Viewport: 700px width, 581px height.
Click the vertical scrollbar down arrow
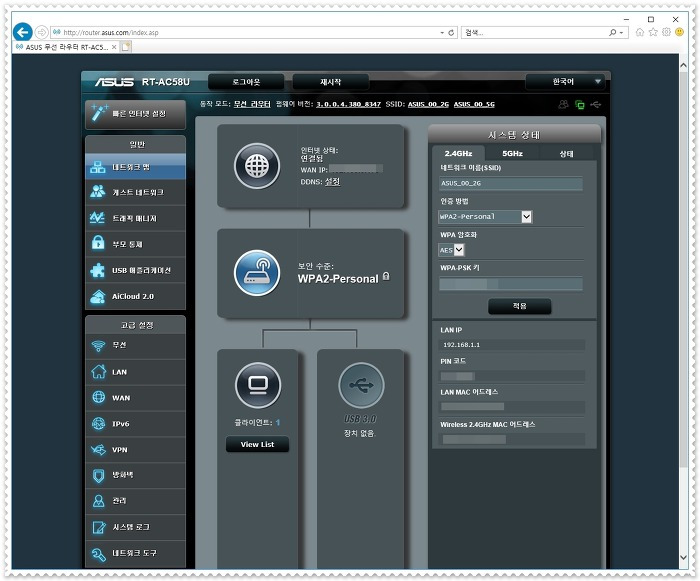[683, 557]
